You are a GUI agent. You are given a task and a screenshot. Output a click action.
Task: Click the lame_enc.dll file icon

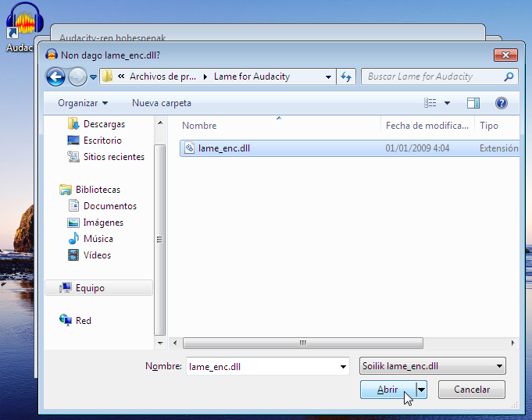pyautogui.click(x=189, y=148)
